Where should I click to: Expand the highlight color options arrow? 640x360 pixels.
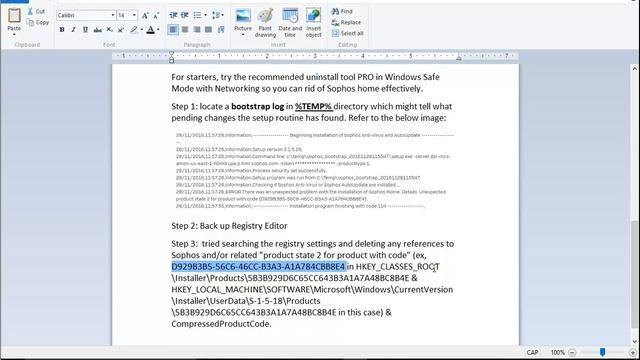(142, 29)
